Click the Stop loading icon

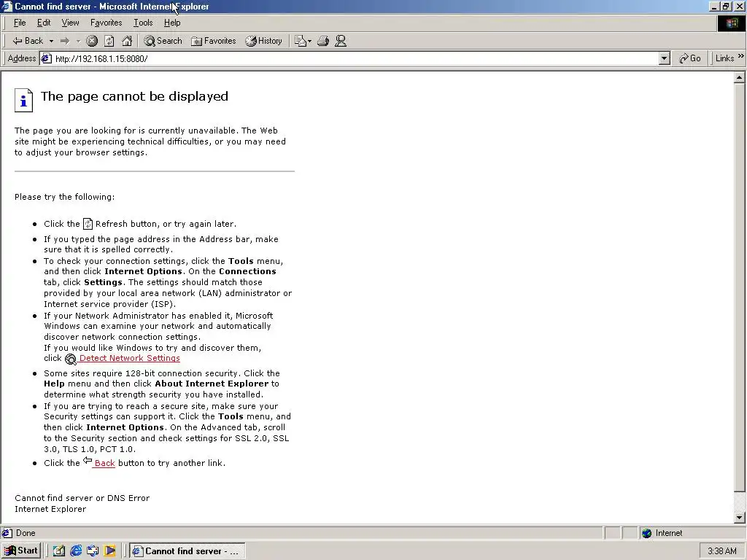(92, 41)
